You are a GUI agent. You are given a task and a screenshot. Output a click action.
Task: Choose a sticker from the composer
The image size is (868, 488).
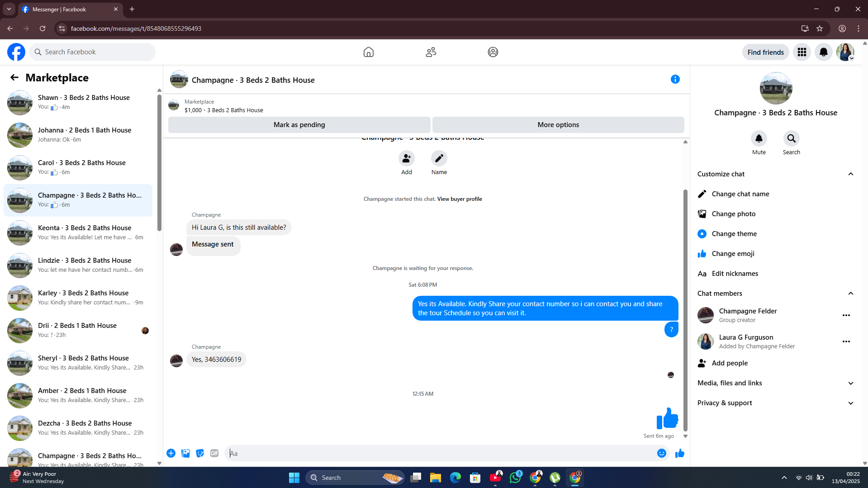point(200,453)
